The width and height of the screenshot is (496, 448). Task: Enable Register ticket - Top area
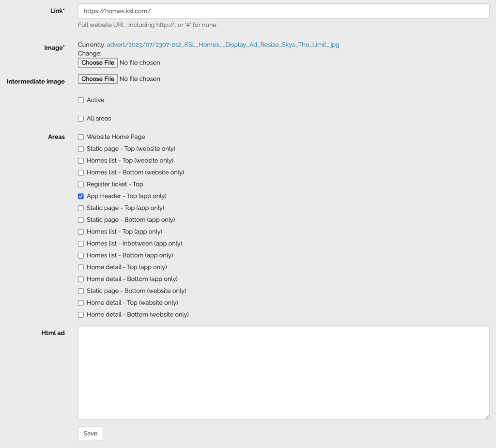[81, 184]
